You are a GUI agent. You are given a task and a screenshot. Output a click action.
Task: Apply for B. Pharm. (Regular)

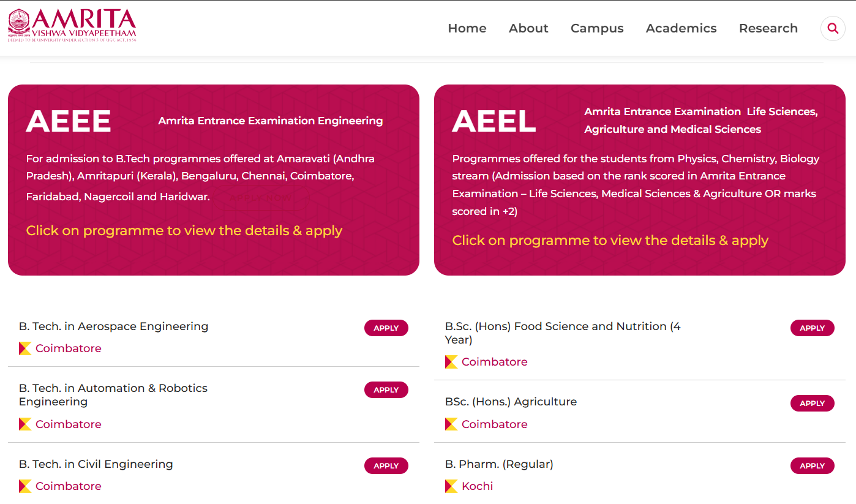click(x=813, y=465)
